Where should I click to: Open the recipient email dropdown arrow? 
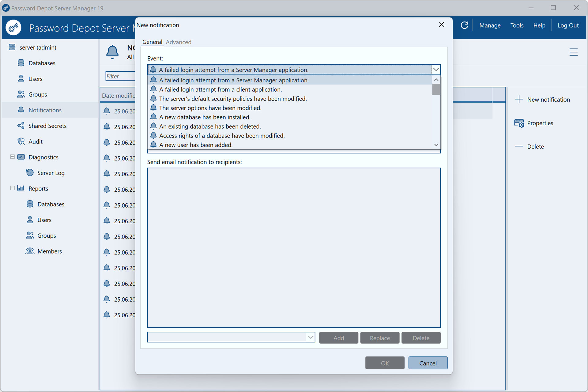coord(310,337)
